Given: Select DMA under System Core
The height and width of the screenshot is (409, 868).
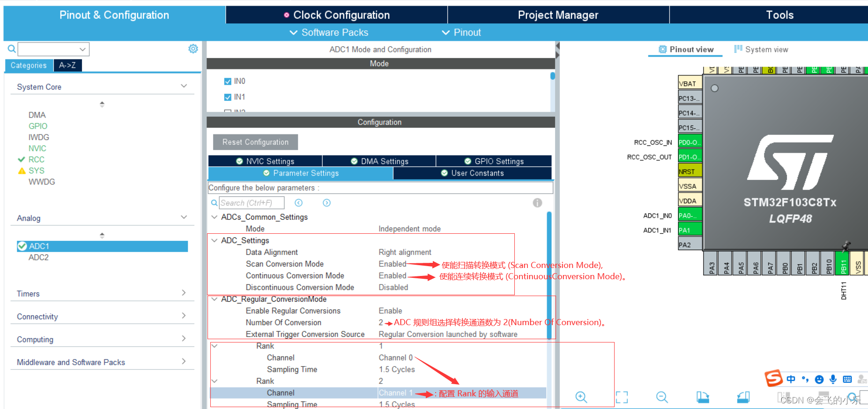Looking at the screenshot, I should click(x=37, y=115).
